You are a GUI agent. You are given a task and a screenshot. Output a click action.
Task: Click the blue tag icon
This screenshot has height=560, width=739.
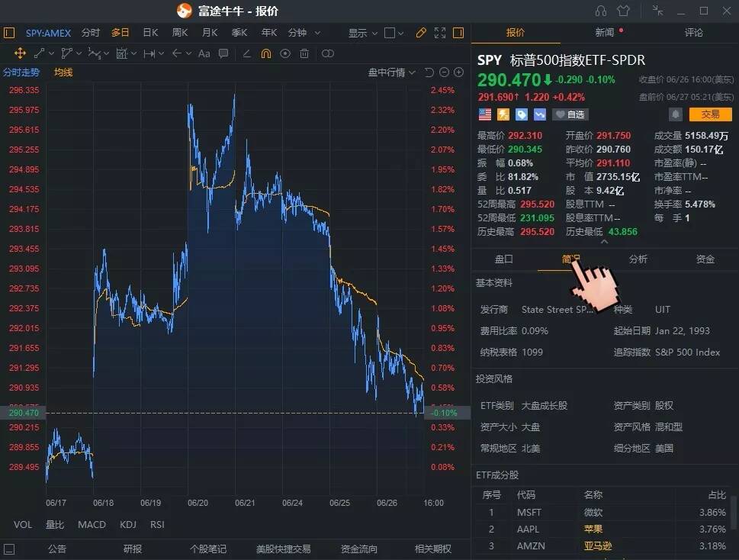522,114
